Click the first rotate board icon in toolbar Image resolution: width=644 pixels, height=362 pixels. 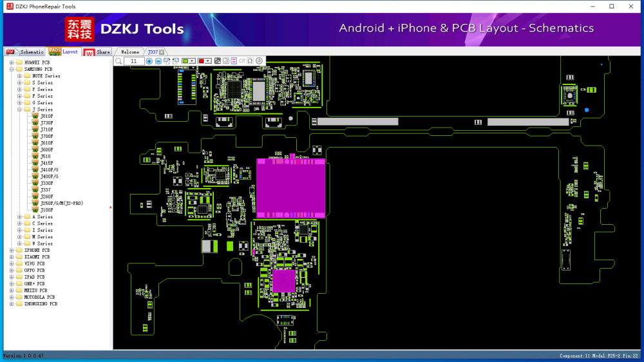167,61
